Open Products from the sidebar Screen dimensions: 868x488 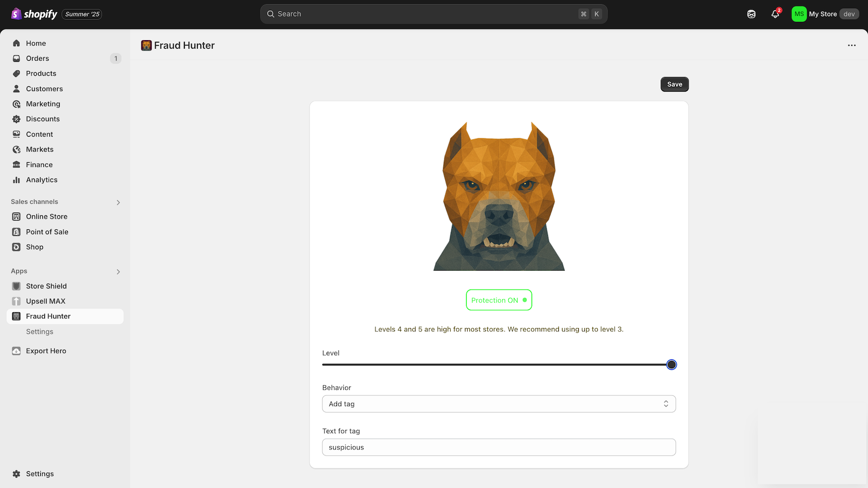[41, 74]
